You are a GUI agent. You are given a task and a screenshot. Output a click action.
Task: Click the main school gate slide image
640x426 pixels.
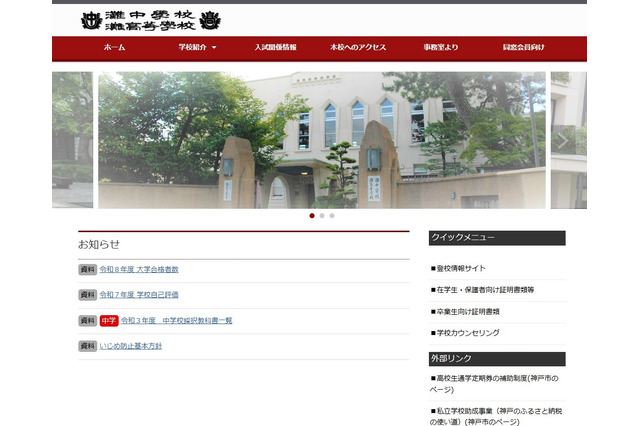click(322, 140)
